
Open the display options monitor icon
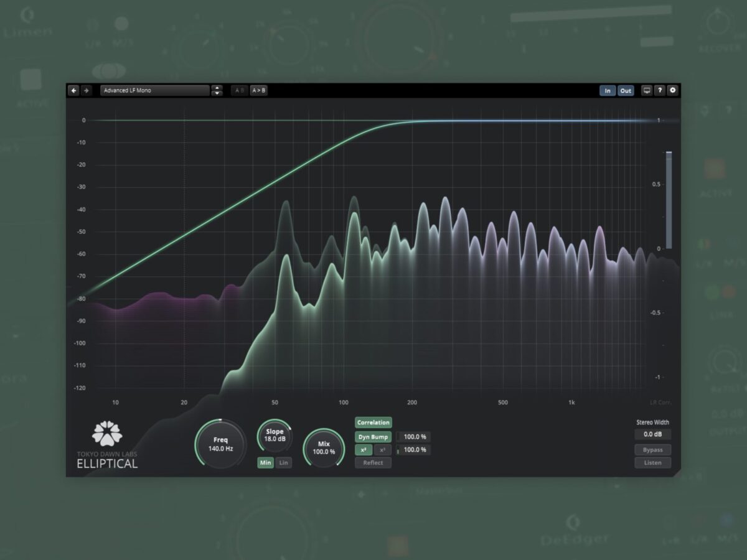647,90
